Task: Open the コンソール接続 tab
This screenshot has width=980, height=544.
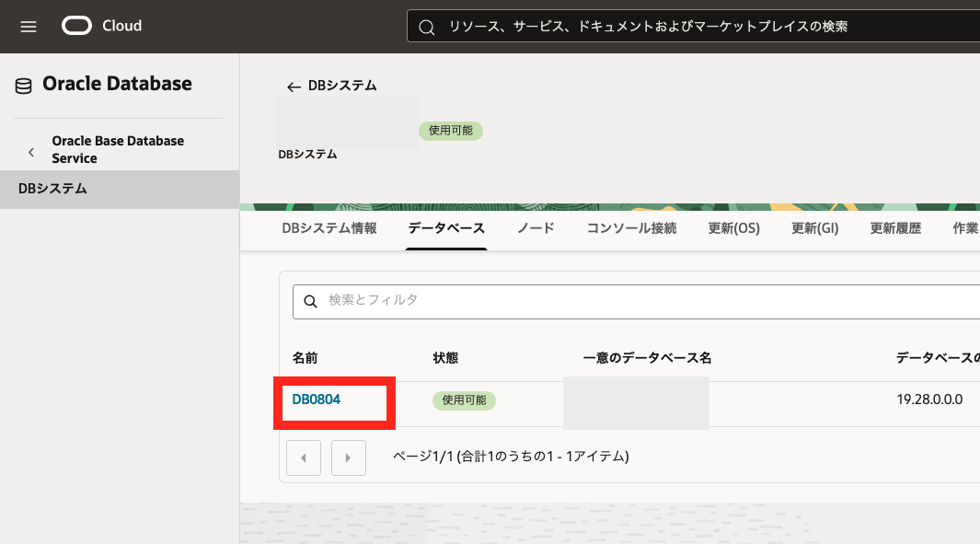Action: pos(631,228)
